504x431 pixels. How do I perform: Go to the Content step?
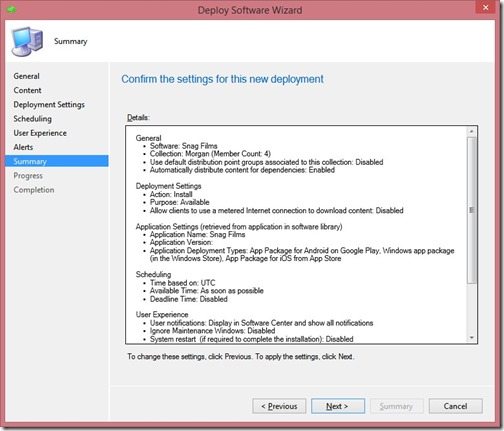tap(27, 90)
